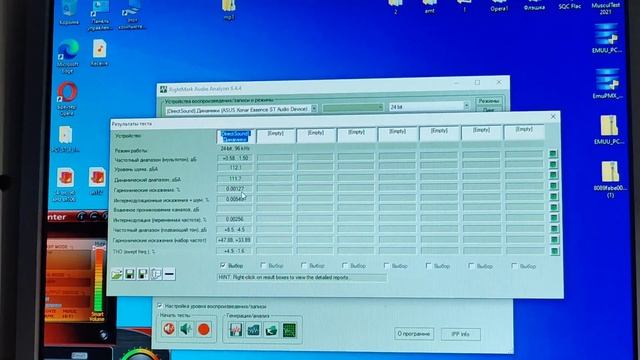Open a results file in the test results window
The width and height of the screenshot is (640, 360).
click(117, 274)
